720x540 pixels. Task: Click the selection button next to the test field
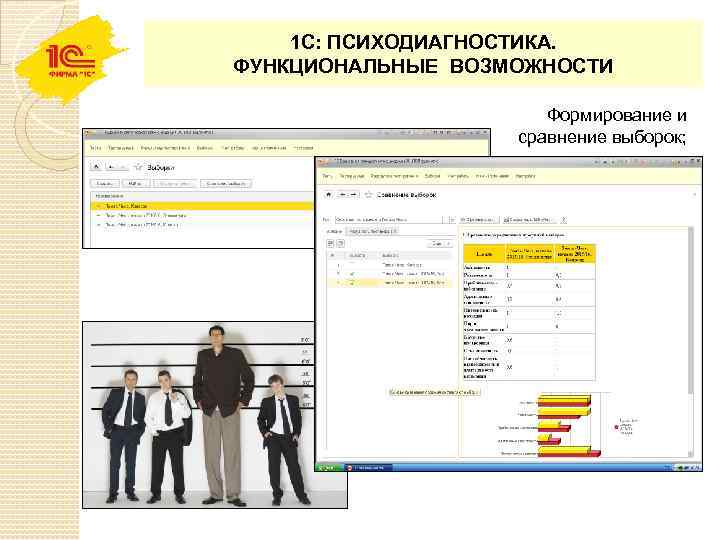451,220
